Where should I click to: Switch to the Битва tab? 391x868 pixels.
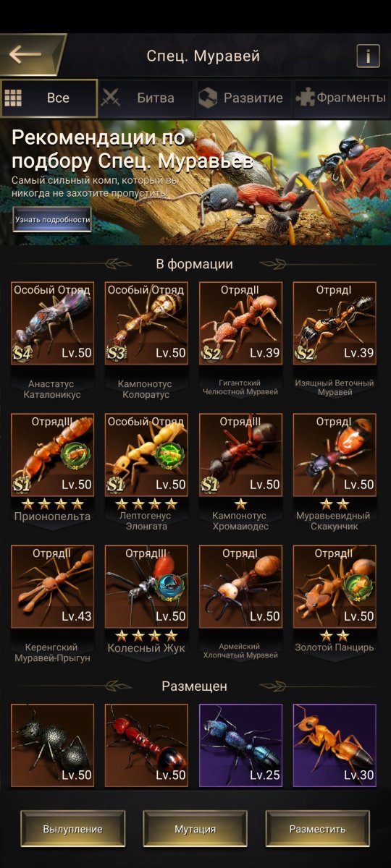click(146, 98)
